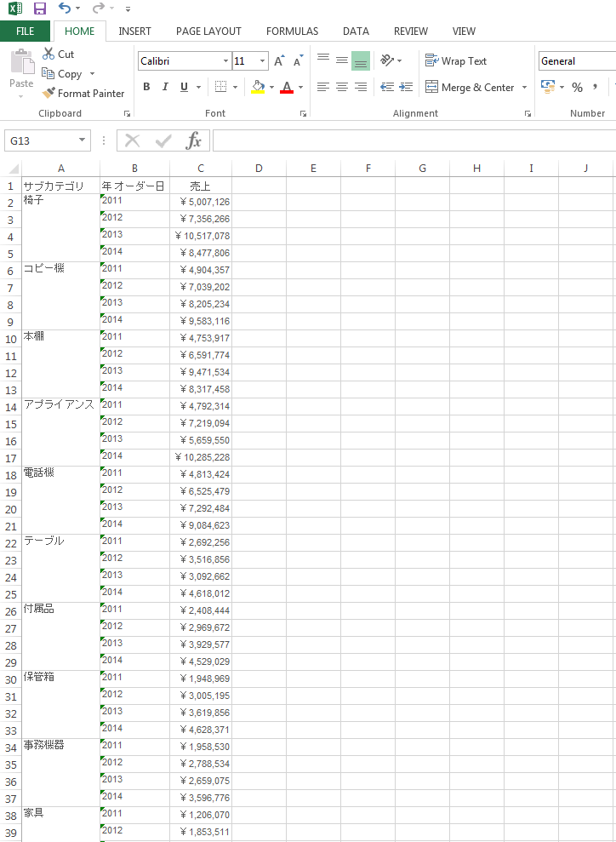616x842 pixels.
Task: Decrease indent
Action: pos(387,87)
